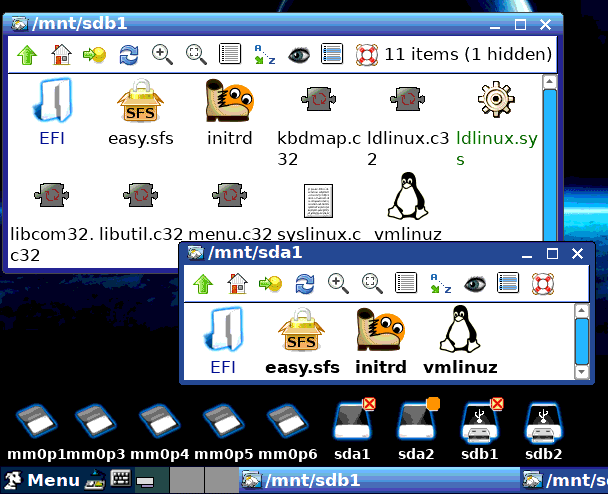Screen dimensions: 608x494
Task: Switch /mnt/sdb1 to list view icon
Action: pos(230,54)
